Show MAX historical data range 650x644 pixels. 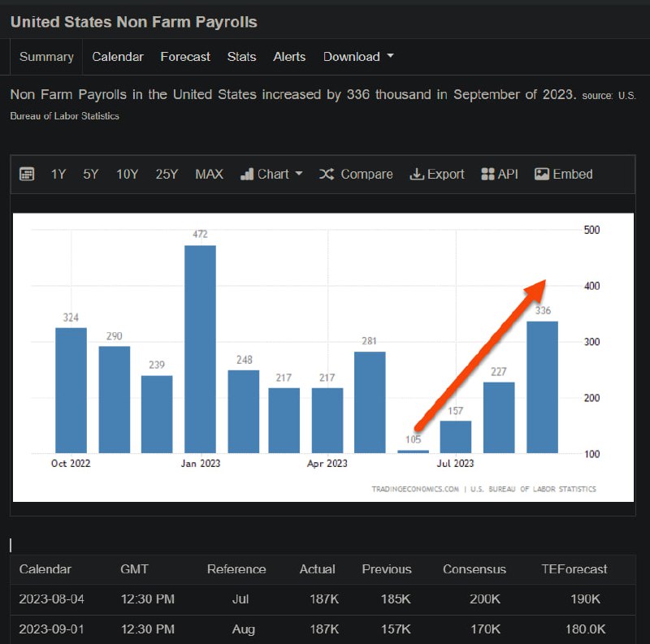pos(209,175)
